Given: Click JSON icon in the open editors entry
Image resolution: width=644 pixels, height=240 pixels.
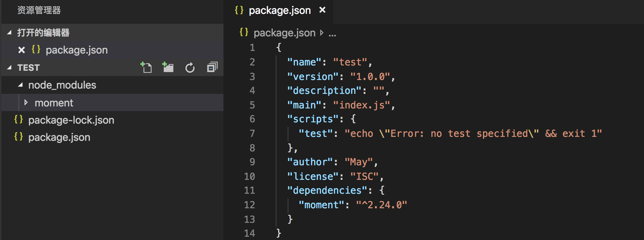Looking at the screenshot, I should pyautogui.click(x=36, y=50).
